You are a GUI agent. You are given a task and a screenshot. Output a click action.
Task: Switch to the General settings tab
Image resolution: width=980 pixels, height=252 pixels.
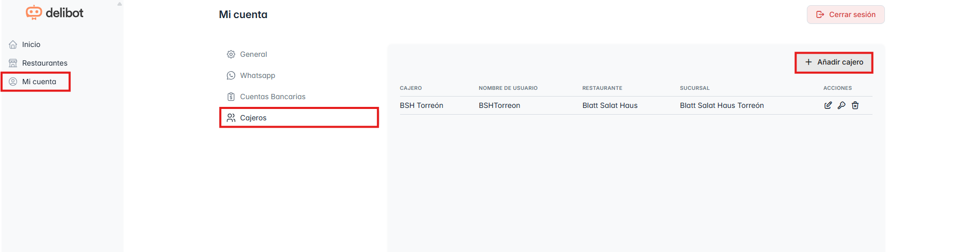point(253,54)
